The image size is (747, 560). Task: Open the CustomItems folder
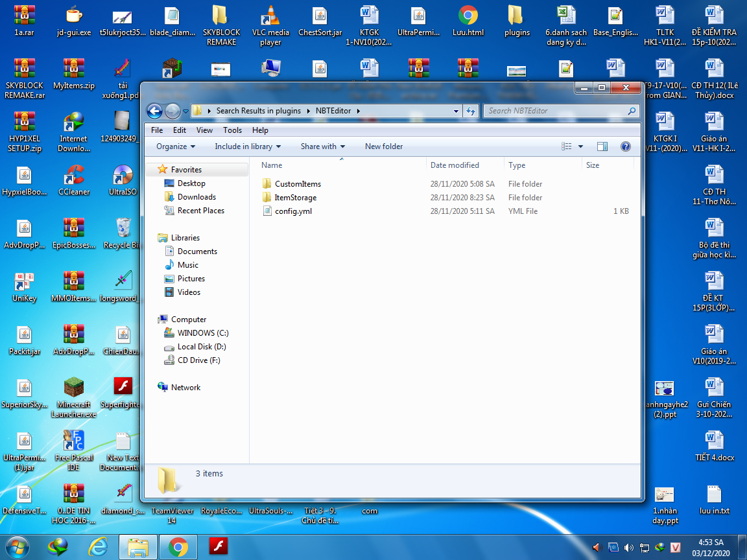tap(297, 184)
